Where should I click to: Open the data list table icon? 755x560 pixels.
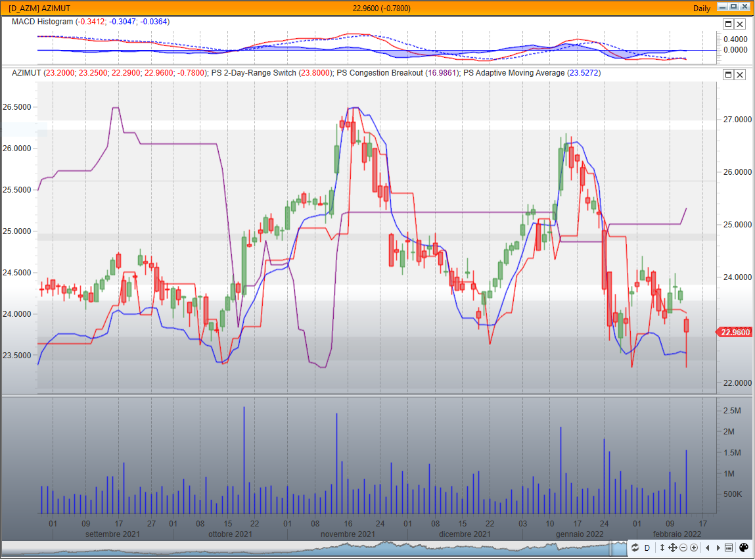(729, 548)
